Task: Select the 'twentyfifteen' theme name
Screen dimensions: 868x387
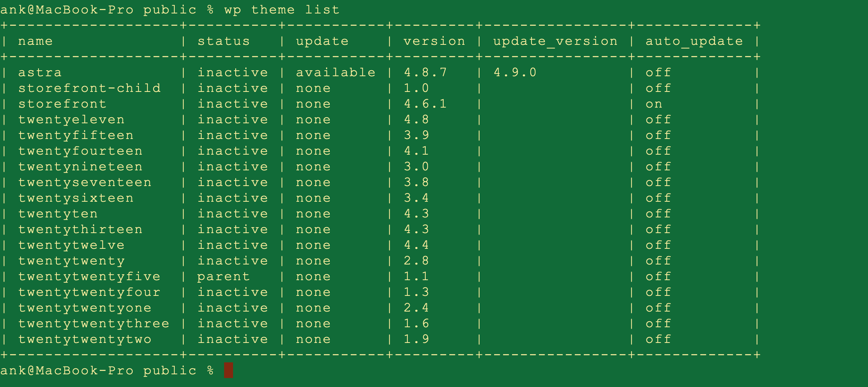Action: [76, 135]
